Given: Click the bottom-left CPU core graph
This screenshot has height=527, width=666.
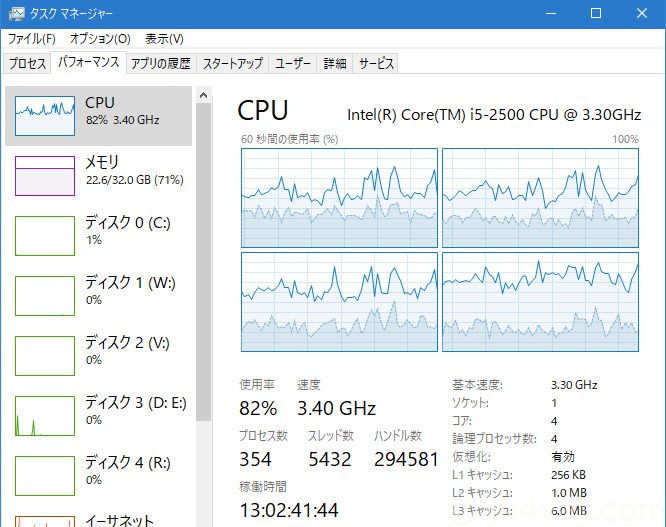Looking at the screenshot, I should coord(339,302).
